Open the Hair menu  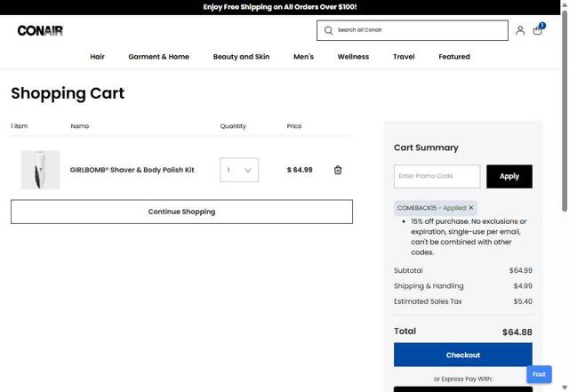coord(97,57)
